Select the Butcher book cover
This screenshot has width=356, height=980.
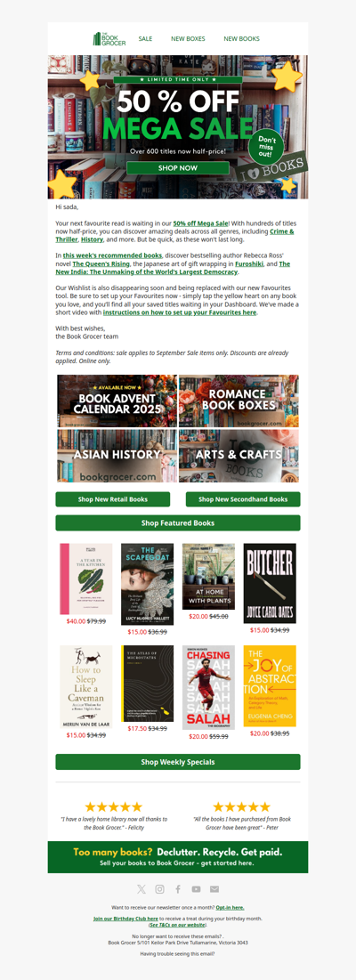270,583
